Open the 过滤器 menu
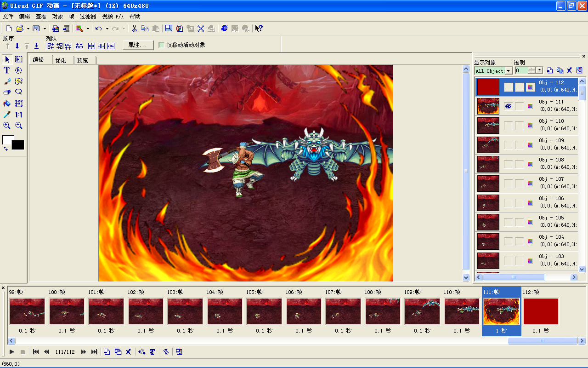Viewport: 588px width, 368px height. (x=88, y=16)
